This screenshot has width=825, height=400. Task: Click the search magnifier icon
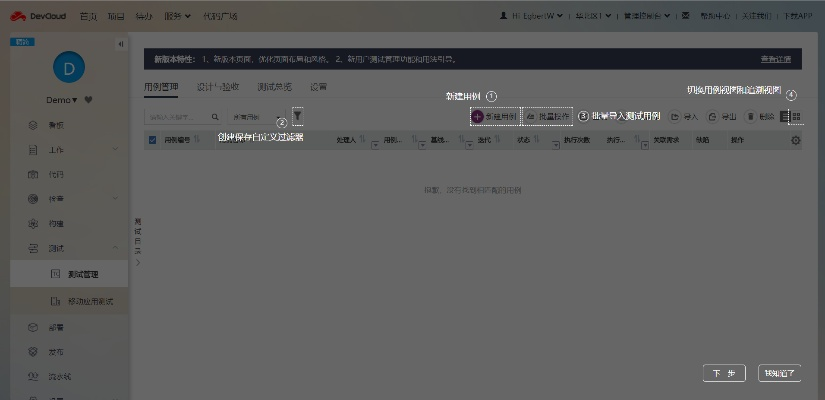214,117
